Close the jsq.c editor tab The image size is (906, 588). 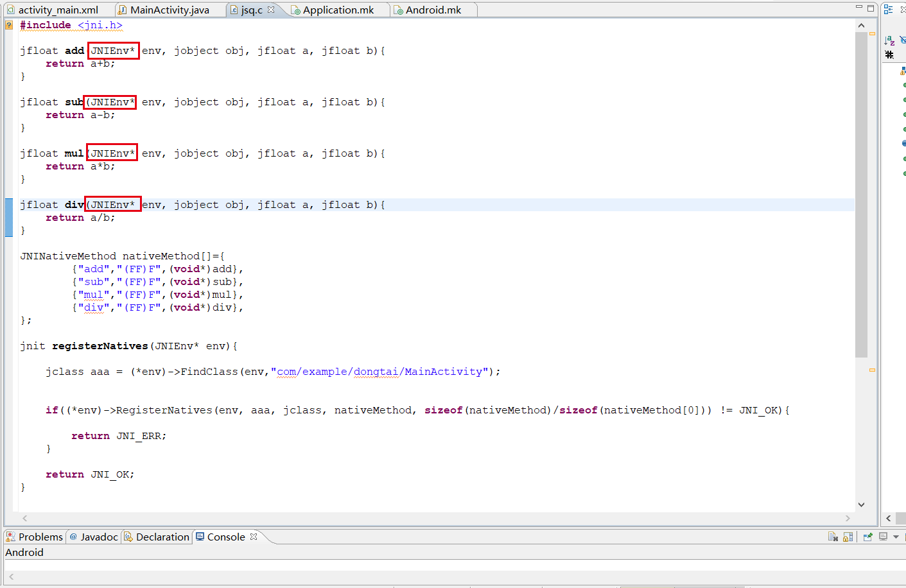point(271,10)
